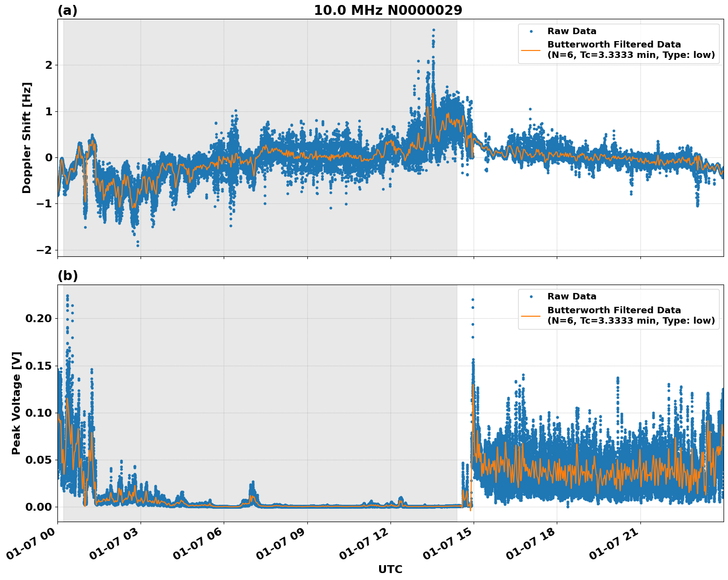The width and height of the screenshot is (728, 580).
Task: Click the "0.00" tick on the voltage axis
Action: 39,507
